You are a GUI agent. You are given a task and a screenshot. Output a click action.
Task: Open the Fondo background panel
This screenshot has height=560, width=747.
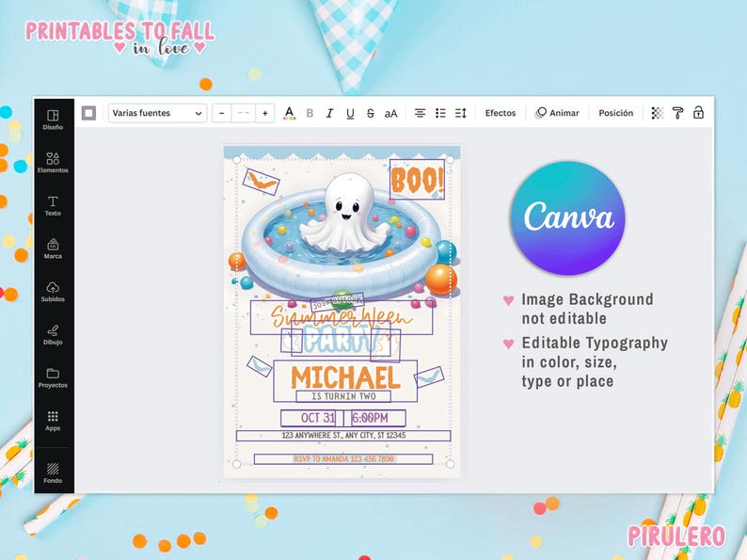click(x=53, y=472)
